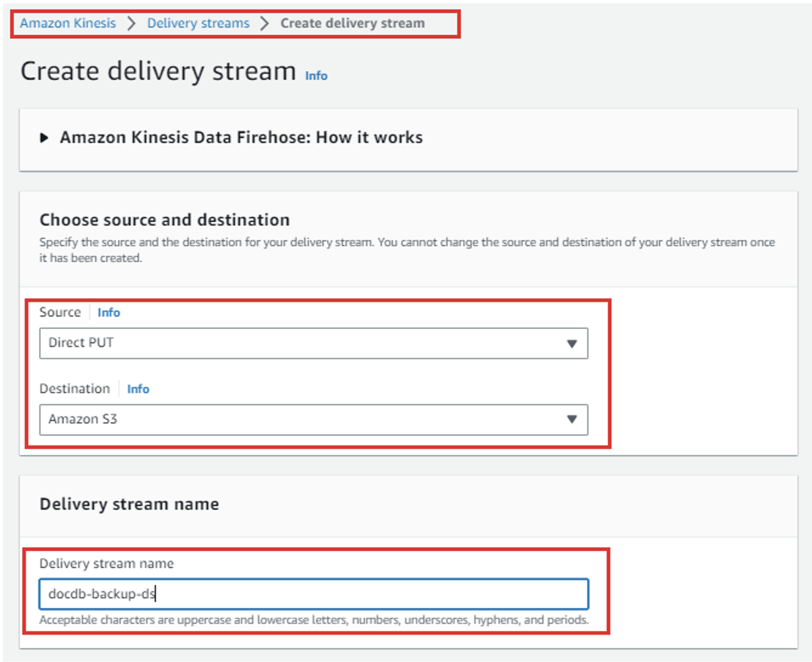Open Info link next to Source
Viewport: 812px width, 662px height.
click(x=109, y=312)
